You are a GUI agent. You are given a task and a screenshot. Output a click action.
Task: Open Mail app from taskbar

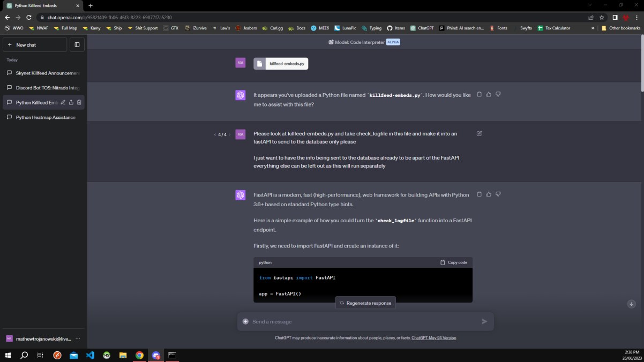pos(73,355)
